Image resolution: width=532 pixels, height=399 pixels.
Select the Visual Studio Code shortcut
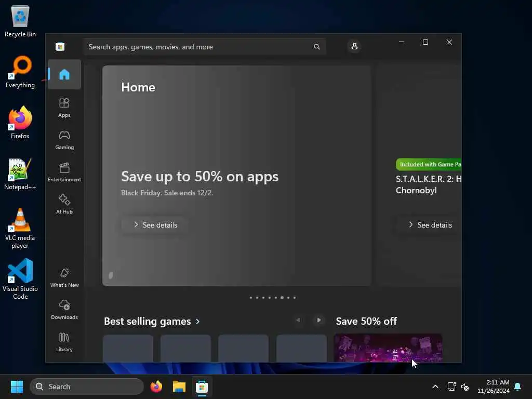pos(20,279)
